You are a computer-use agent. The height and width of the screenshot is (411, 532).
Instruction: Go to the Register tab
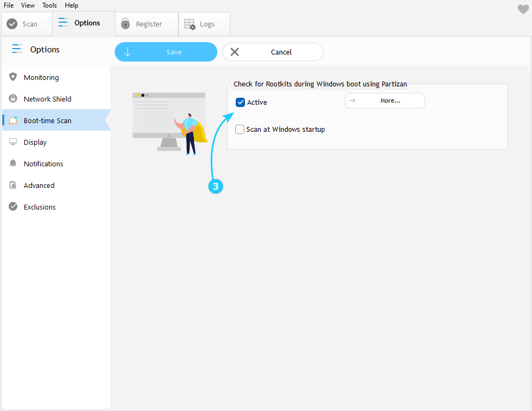pyautogui.click(x=146, y=24)
